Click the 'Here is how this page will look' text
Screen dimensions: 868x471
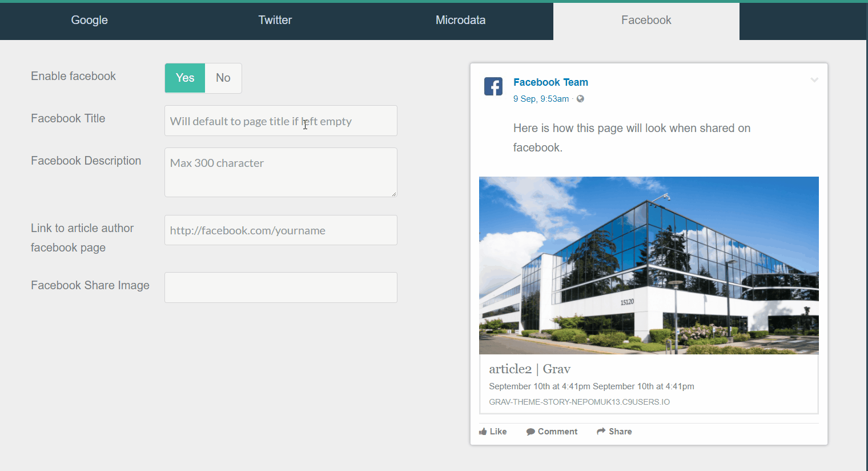click(x=632, y=138)
